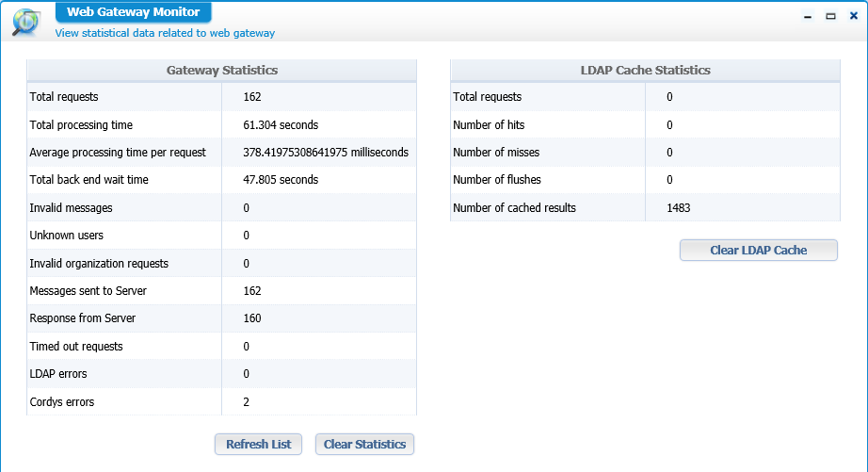Select the cached results value 1483
868x472 pixels.
tap(678, 208)
